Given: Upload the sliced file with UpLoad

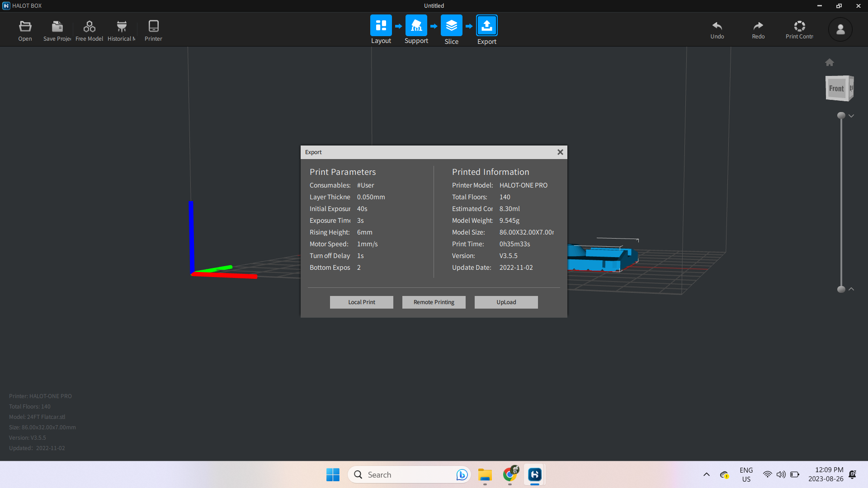Looking at the screenshot, I should click(x=506, y=302).
